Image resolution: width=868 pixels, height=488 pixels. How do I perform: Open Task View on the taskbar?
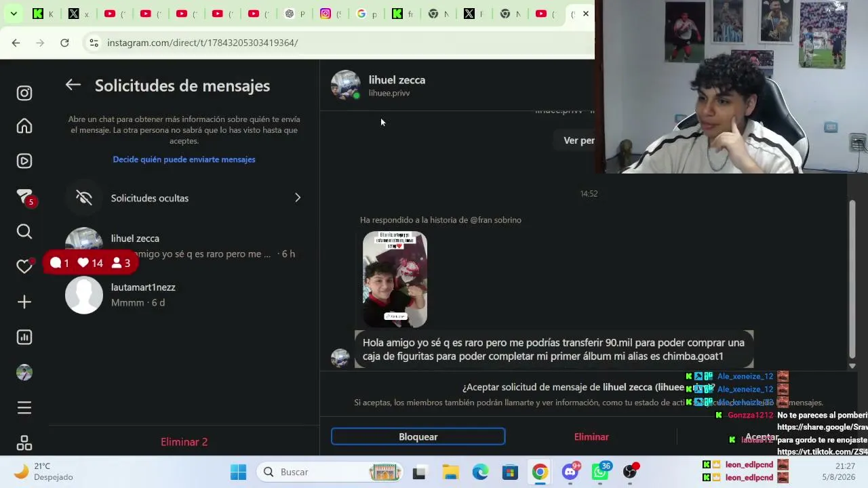419,472
